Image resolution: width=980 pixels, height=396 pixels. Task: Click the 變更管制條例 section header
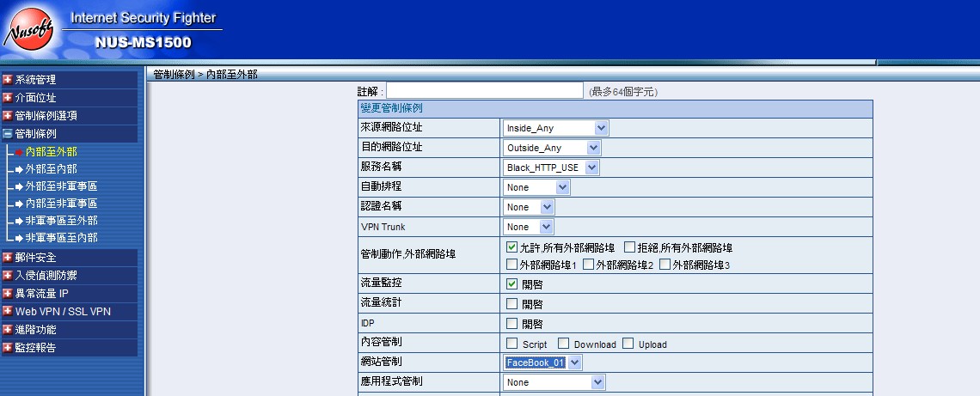615,109
